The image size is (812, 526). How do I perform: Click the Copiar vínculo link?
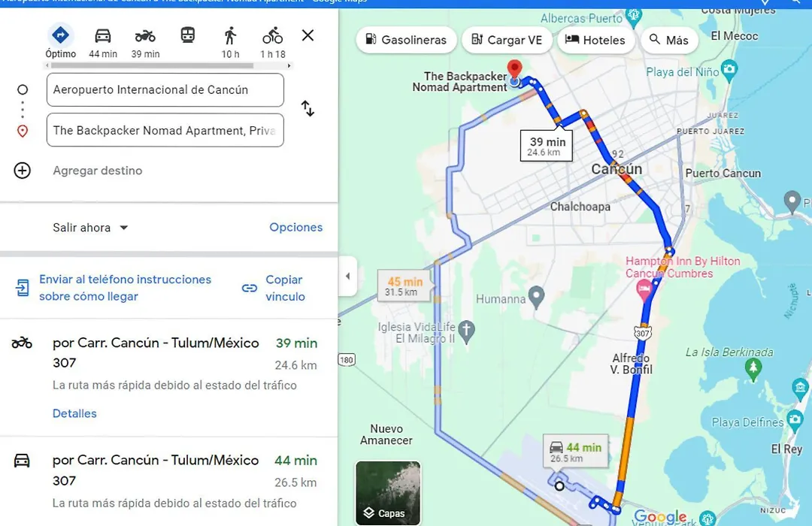(286, 288)
